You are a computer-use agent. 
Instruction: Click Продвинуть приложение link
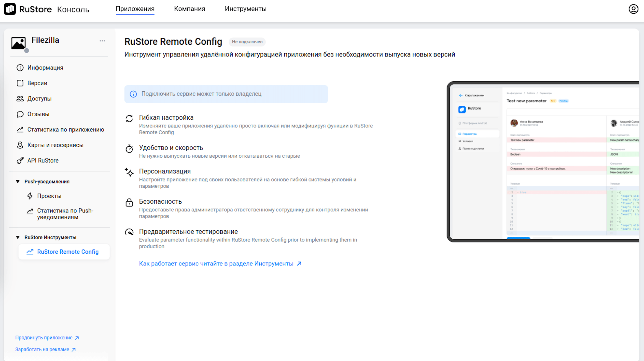coord(47,338)
